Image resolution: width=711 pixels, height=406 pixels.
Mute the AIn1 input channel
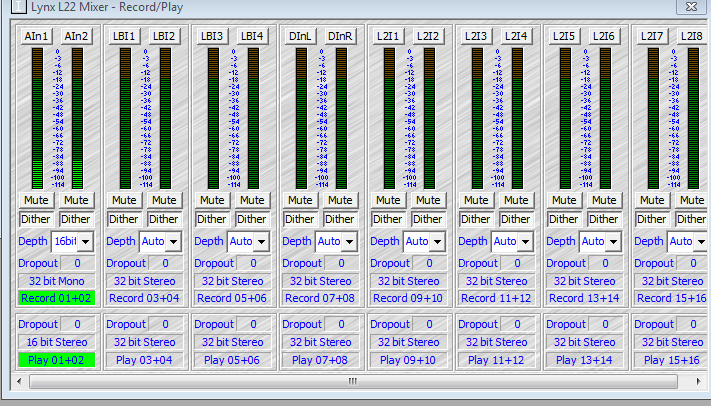(x=36, y=200)
